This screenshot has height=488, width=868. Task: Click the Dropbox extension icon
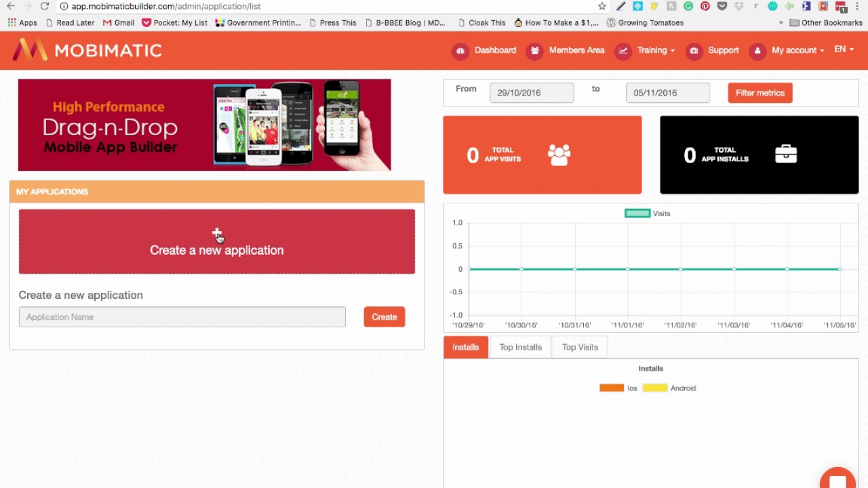(x=739, y=6)
